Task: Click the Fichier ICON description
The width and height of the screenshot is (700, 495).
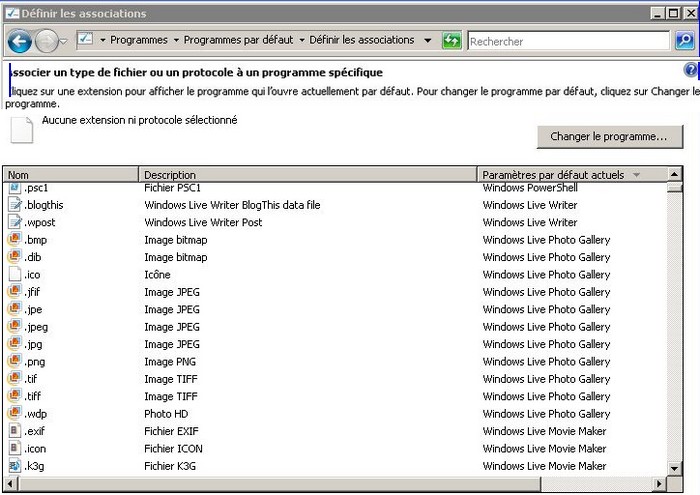Action: 173,449
